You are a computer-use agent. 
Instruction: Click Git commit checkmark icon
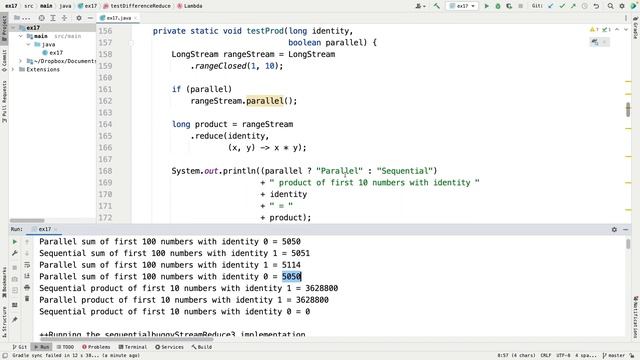tap(562, 6)
